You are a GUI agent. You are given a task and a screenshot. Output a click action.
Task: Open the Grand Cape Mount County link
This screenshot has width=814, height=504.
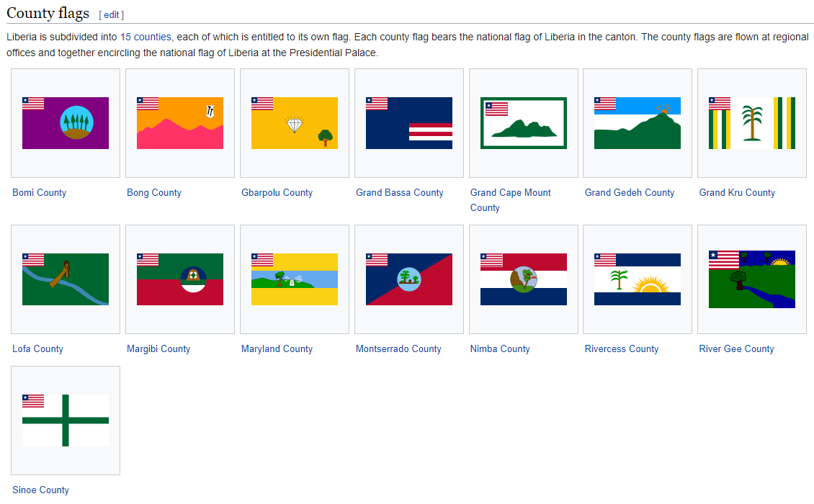tap(511, 200)
